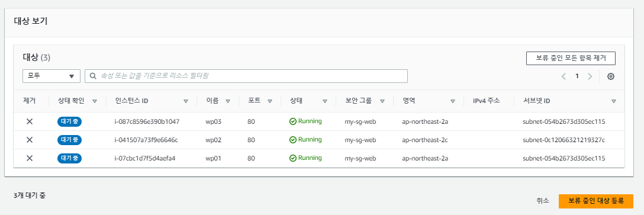Sort by 상태 확인 column arrow

click(95, 101)
